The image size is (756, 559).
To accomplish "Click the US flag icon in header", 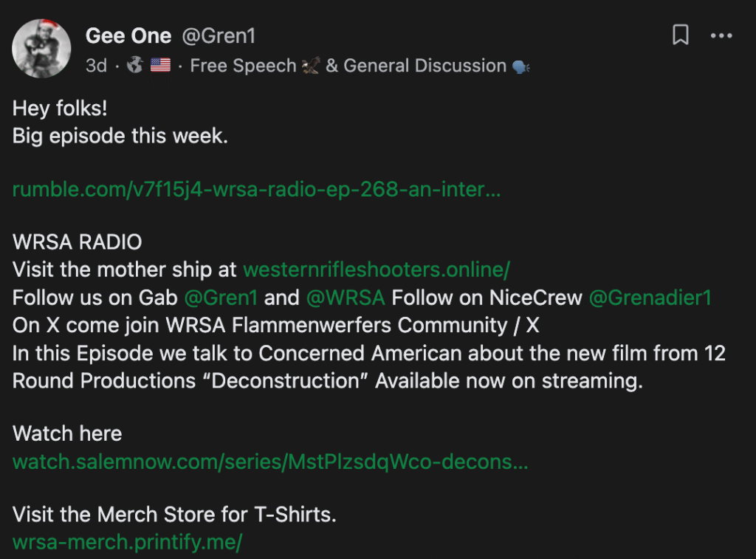I will coord(160,65).
